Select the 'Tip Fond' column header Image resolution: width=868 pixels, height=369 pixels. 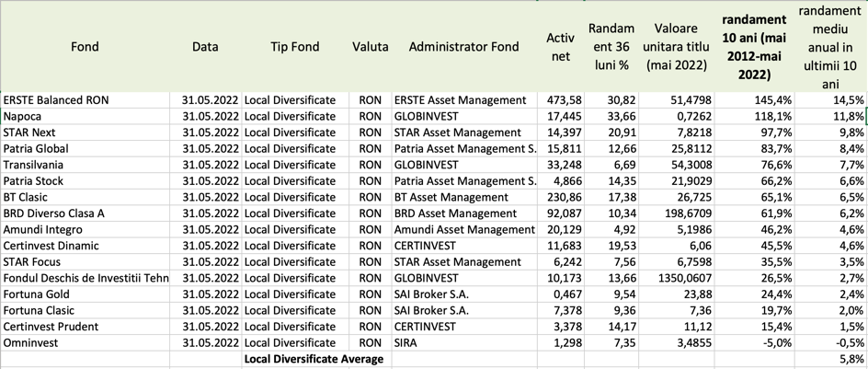(295, 47)
